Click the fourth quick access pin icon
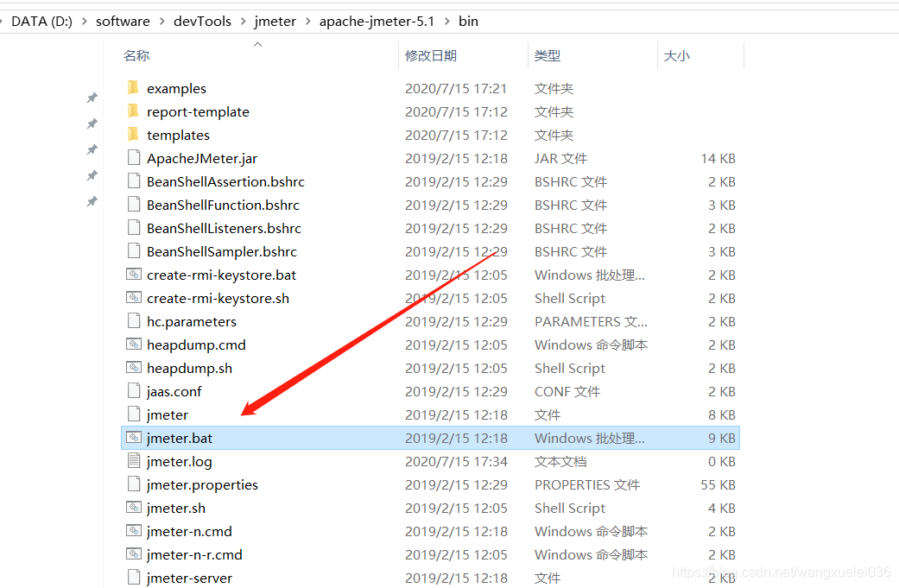899x588 pixels. [92, 175]
